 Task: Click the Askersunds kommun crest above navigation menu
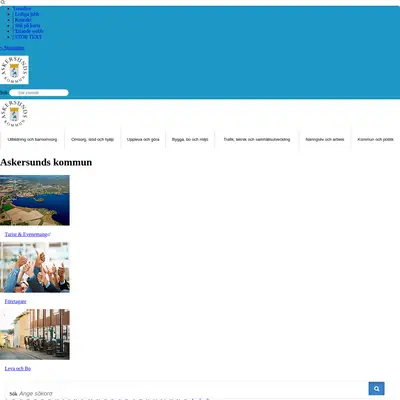[14, 113]
